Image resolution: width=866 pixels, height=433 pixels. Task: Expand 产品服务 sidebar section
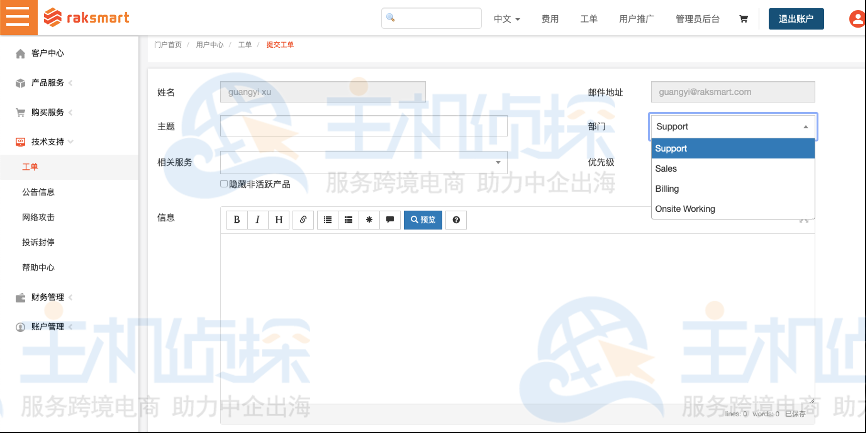pyautogui.click(x=71, y=83)
